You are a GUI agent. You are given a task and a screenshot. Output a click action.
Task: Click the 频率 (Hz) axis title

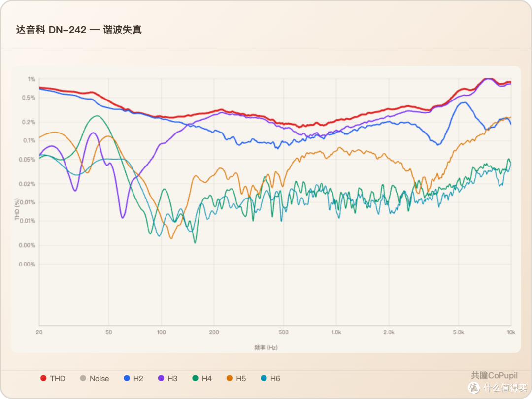266,347
